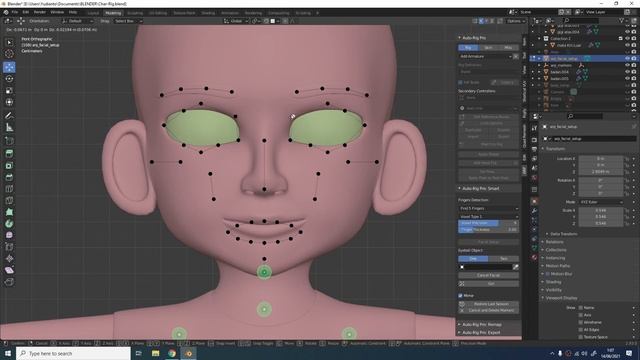Screen dimensions: 640x360
Task: Select the Edge Slide tool
Action: pos(9,247)
